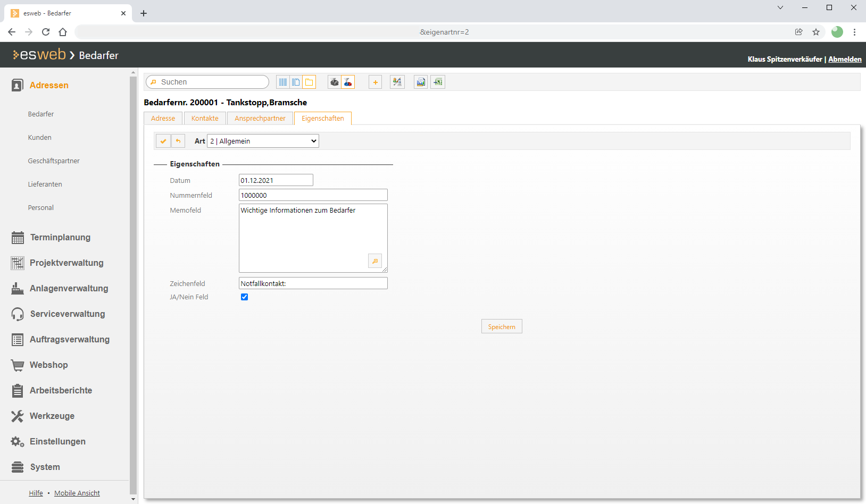Open the Hilfe link
This screenshot has width=866, height=504.
pos(36,493)
